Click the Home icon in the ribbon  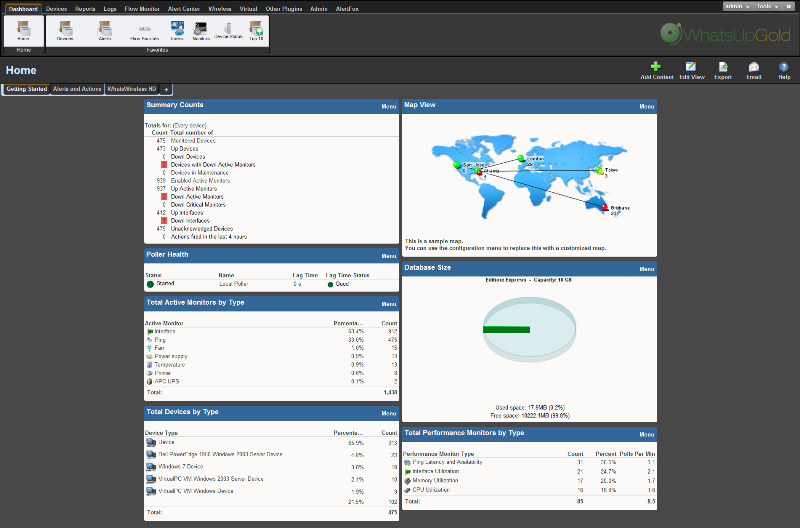[x=23, y=32]
